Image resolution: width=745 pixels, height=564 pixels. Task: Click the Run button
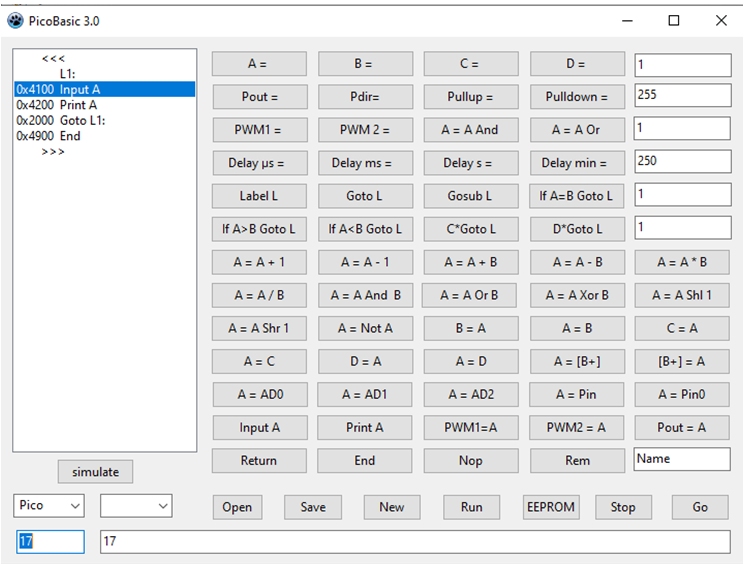pos(471,507)
